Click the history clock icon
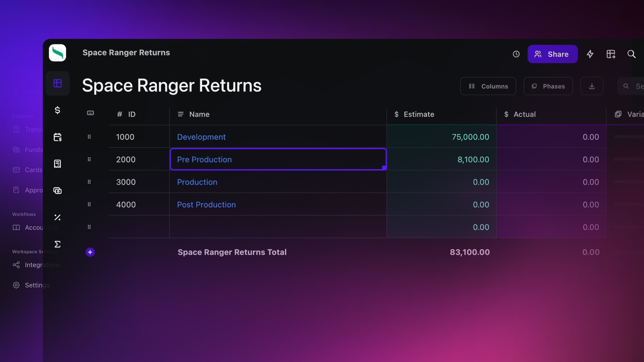Image resolution: width=644 pixels, height=362 pixels. point(516,54)
